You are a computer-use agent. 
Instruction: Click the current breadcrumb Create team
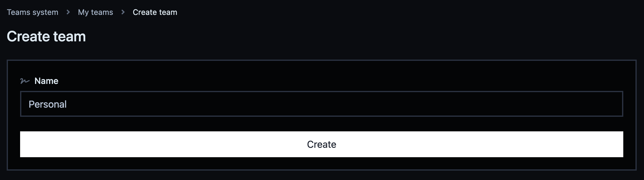[x=155, y=12]
